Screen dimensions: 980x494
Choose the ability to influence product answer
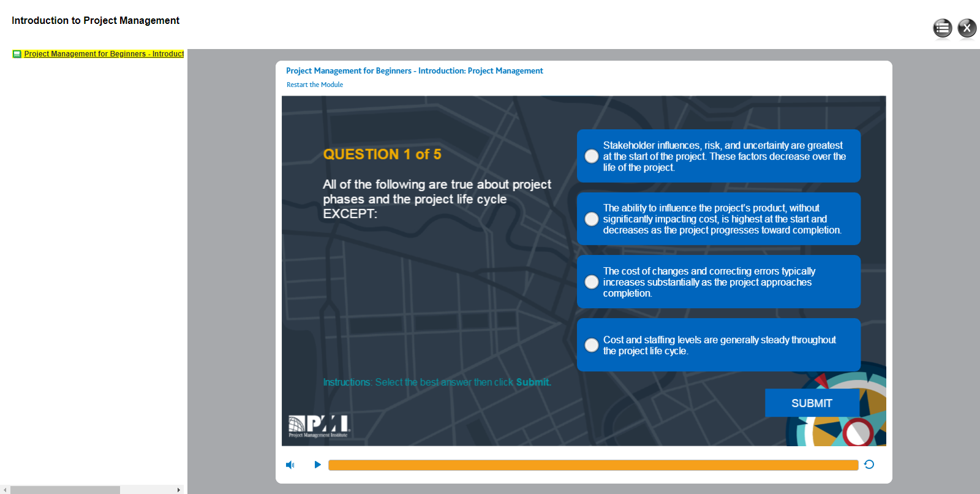pyautogui.click(x=718, y=219)
